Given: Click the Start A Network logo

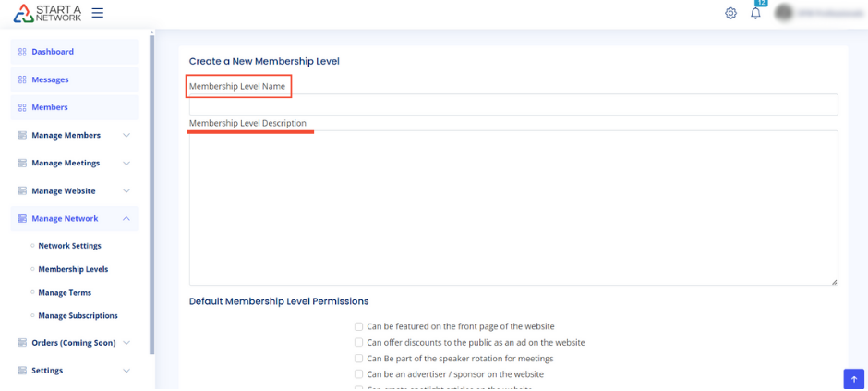Looking at the screenshot, I should (x=48, y=13).
